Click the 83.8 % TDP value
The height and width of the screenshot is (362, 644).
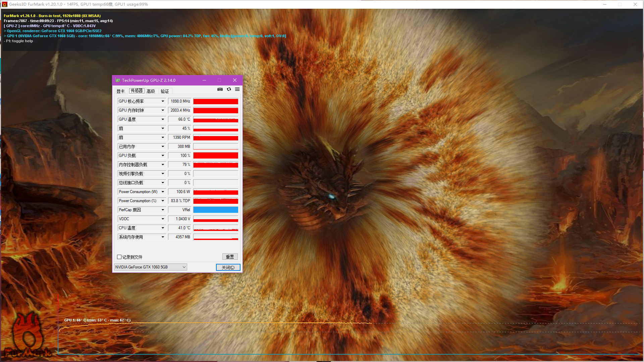click(180, 201)
